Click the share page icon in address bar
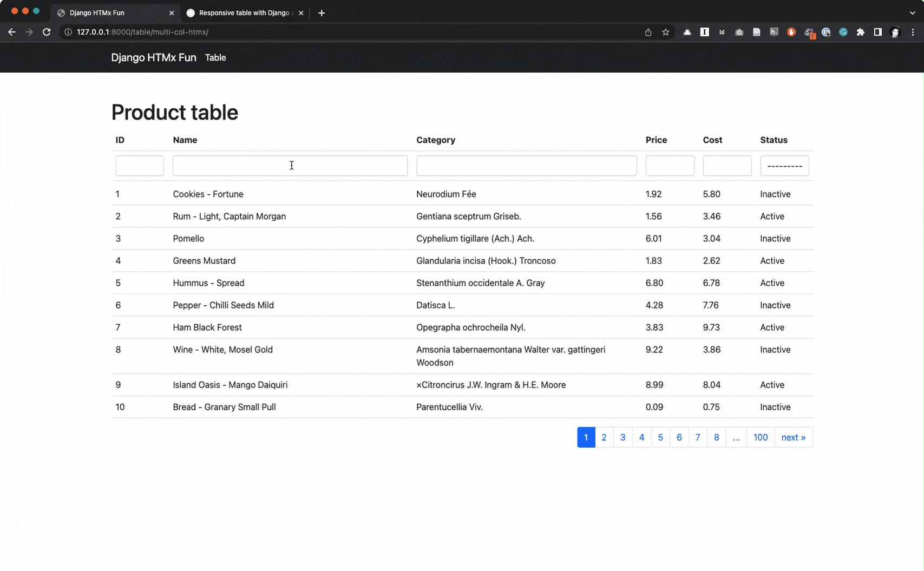Viewport: 924px width, 571px height. coord(648,32)
